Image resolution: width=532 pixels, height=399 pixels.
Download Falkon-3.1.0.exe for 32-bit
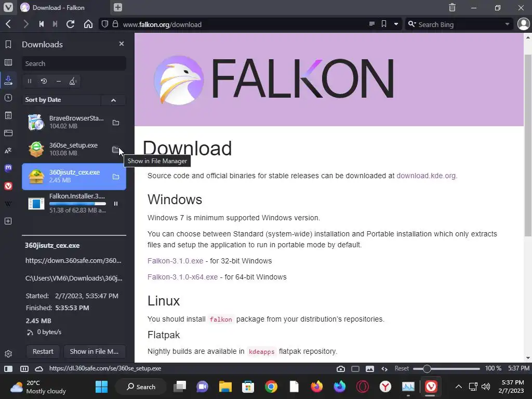coord(175,261)
